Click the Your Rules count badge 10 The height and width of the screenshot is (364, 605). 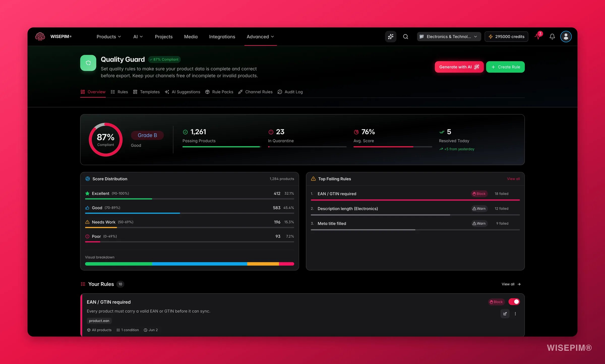click(x=120, y=284)
